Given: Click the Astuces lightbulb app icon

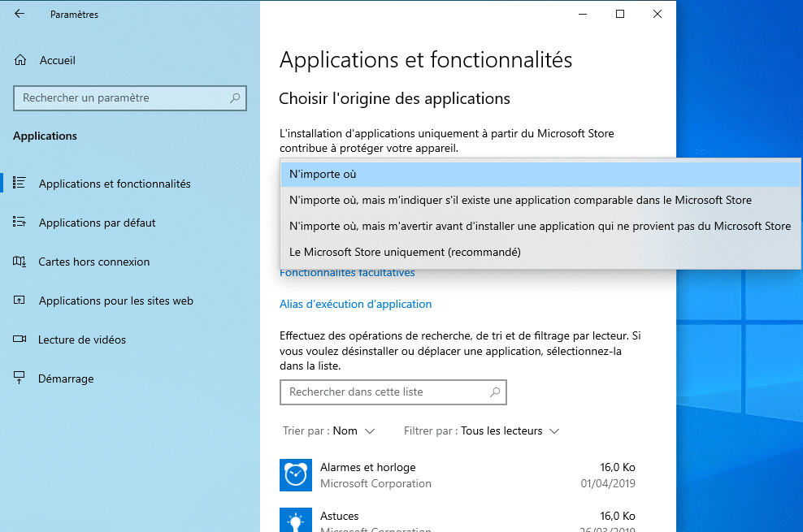Looking at the screenshot, I should pyautogui.click(x=296, y=521).
